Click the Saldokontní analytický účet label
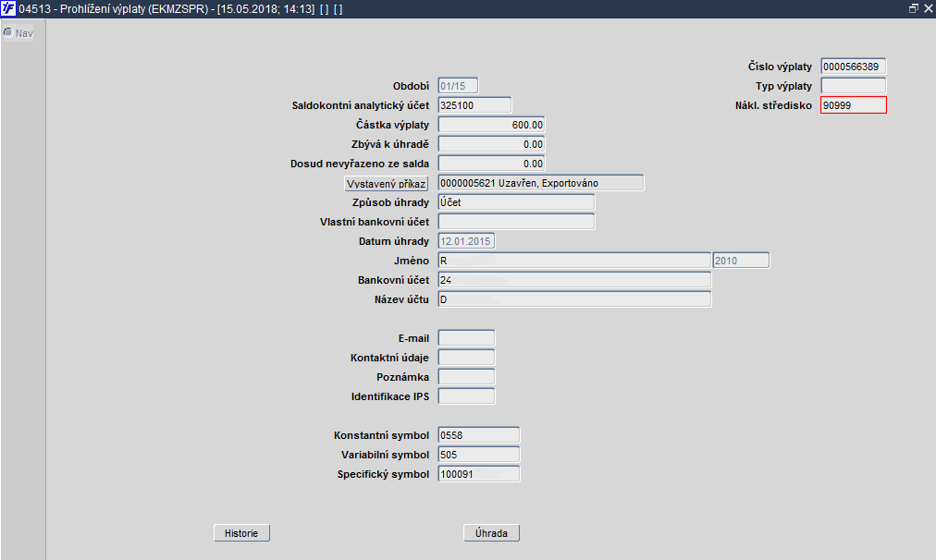 click(361, 105)
